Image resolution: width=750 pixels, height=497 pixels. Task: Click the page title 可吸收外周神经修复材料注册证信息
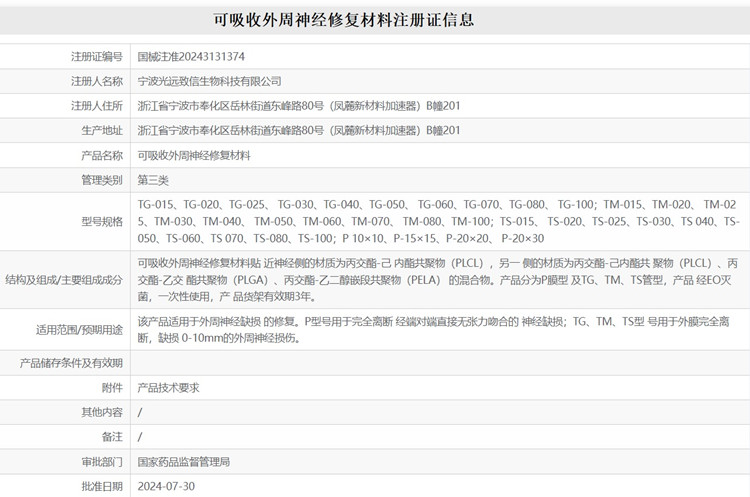(344, 19)
